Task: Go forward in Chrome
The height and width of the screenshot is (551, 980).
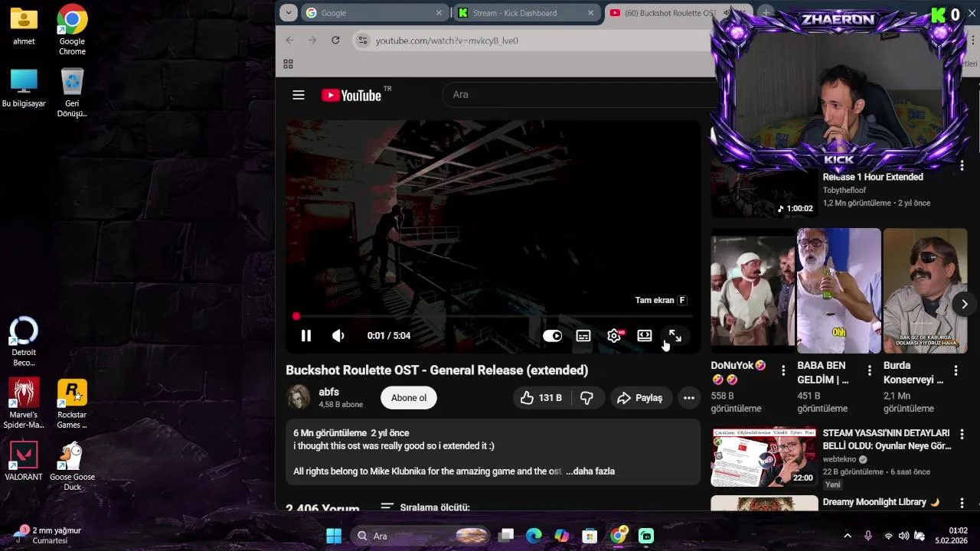Action: click(x=312, y=40)
